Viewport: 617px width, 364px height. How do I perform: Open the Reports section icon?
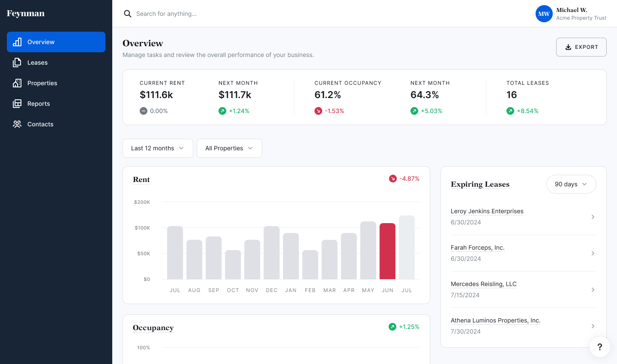click(17, 104)
